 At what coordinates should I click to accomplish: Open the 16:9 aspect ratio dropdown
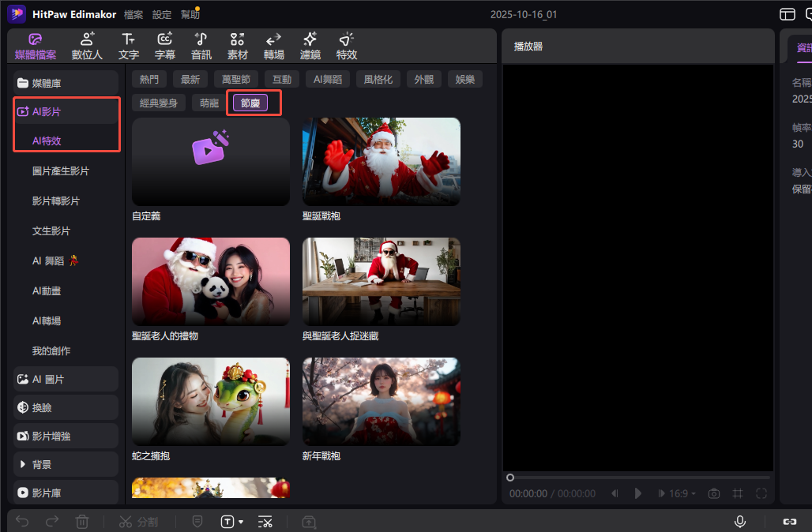click(x=682, y=493)
